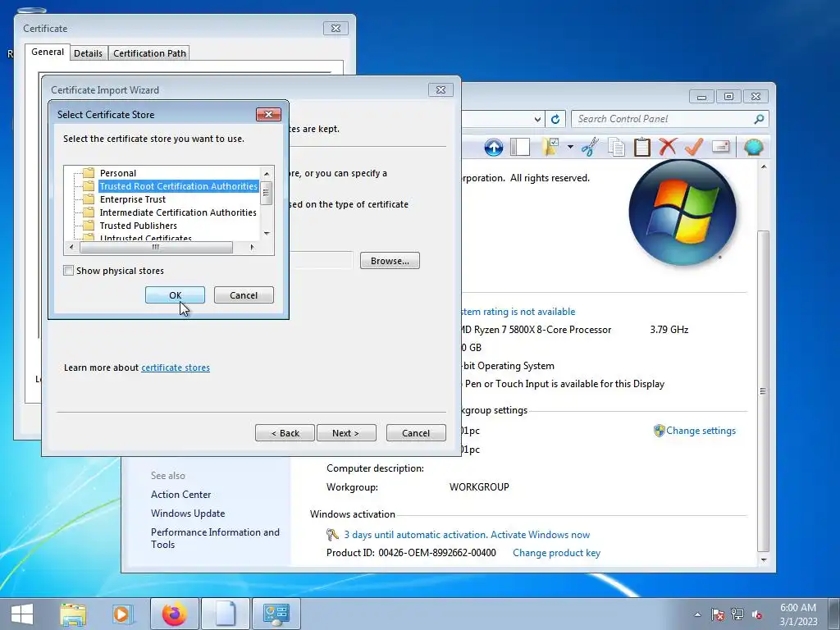Click the Control Panel vertical scrollbar thumb

(x=764, y=391)
